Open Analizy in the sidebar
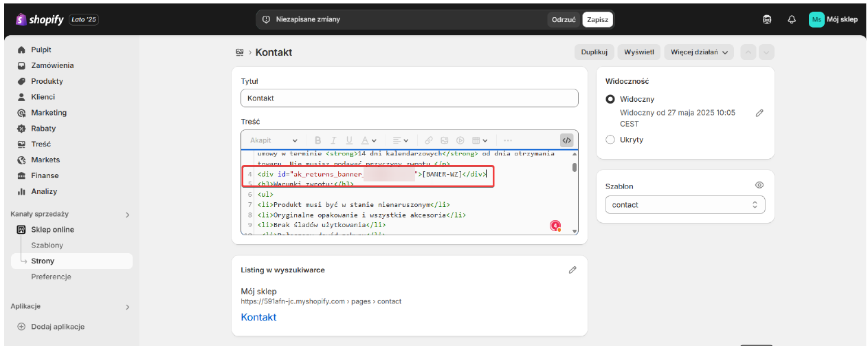868x346 pixels. pyautogui.click(x=44, y=191)
